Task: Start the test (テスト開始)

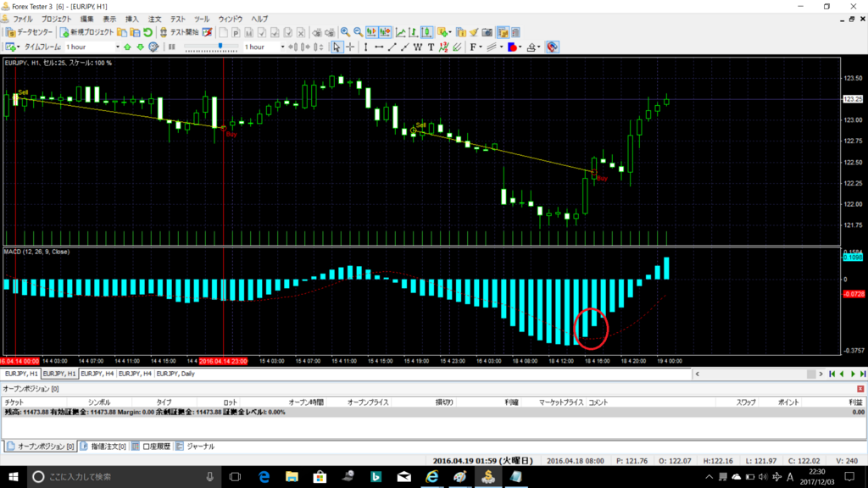Action: [179, 33]
